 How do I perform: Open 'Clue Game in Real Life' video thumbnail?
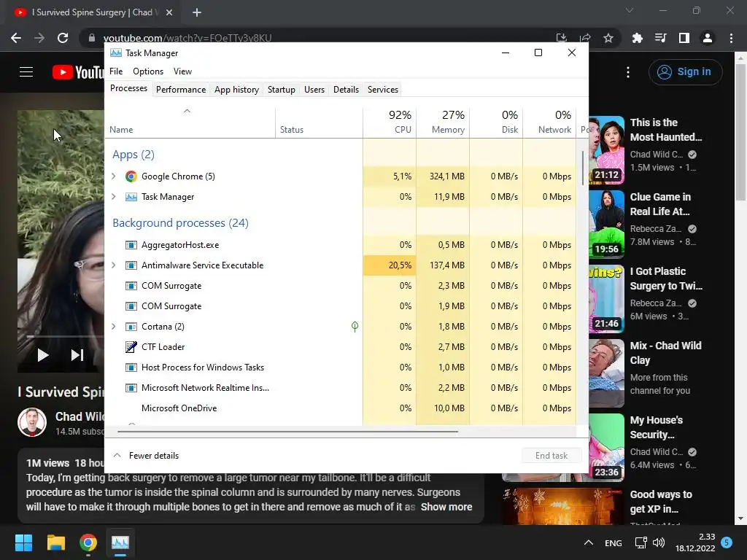point(606,224)
